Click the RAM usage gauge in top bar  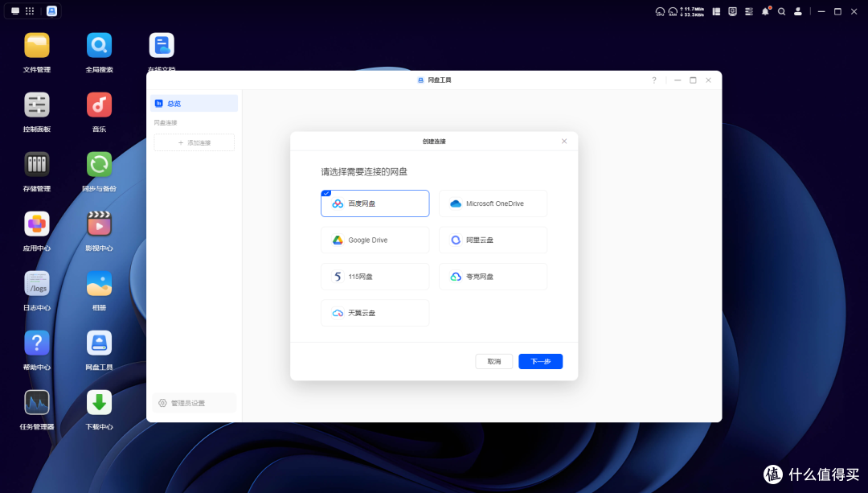[x=673, y=11]
